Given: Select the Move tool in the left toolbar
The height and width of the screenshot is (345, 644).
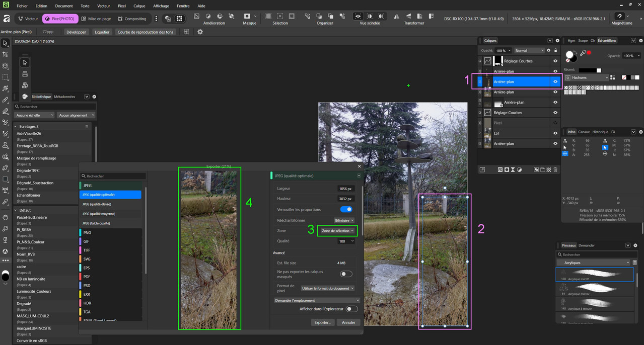Looking at the screenshot, I should point(6,43).
